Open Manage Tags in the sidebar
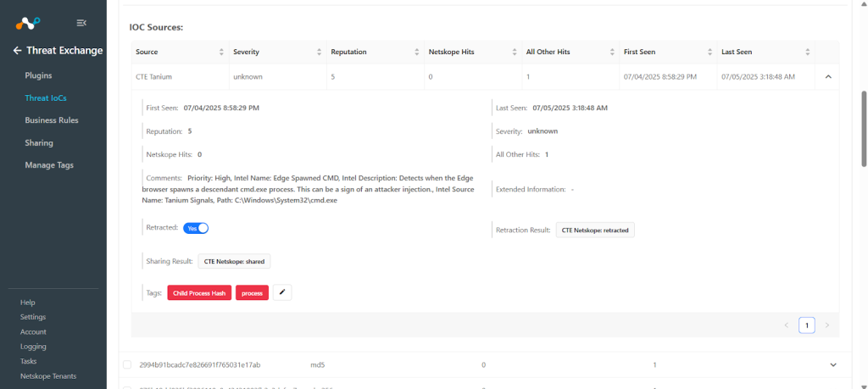 click(49, 165)
